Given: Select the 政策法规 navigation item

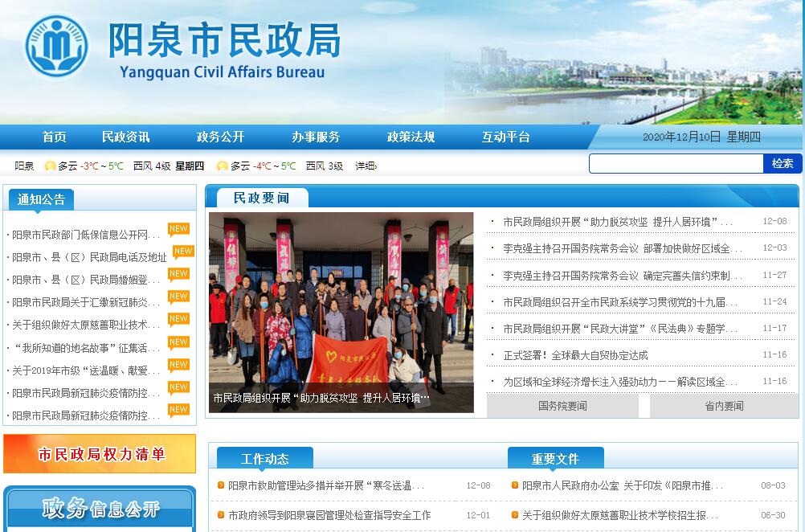Looking at the screenshot, I should tap(411, 137).
